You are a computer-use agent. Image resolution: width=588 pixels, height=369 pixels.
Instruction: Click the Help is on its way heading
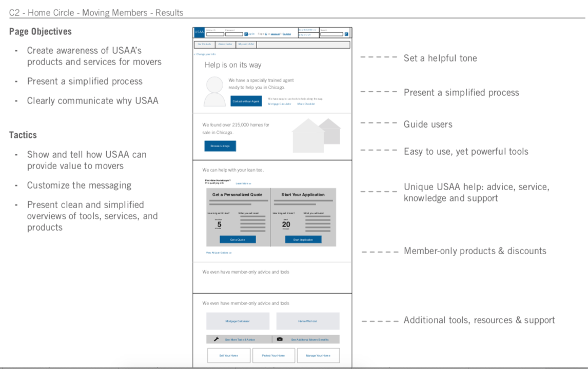[x=233, y=65]
